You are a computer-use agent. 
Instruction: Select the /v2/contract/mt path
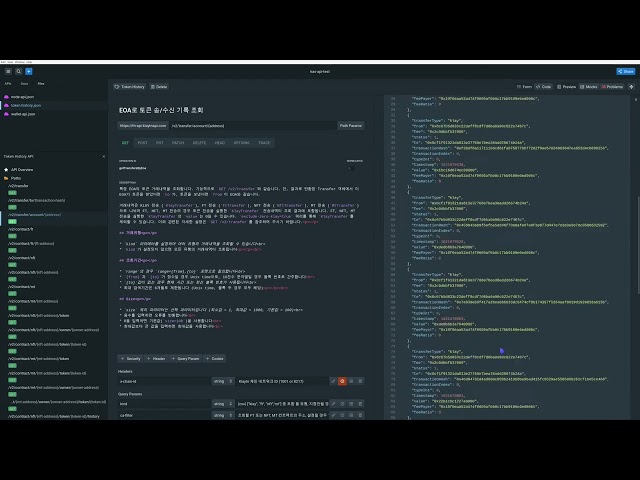click(x=22, y=287)
